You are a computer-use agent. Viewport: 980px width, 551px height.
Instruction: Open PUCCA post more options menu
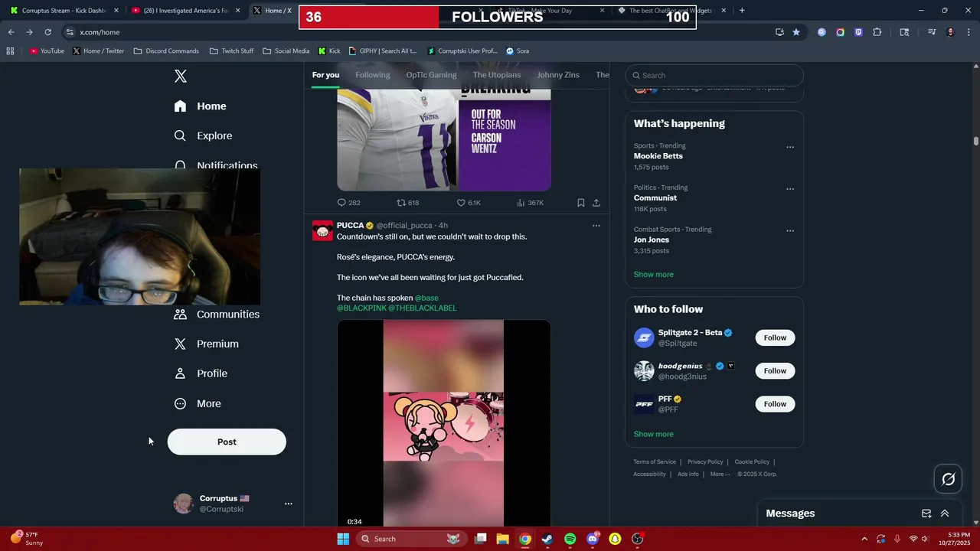(x=596, y=226)
